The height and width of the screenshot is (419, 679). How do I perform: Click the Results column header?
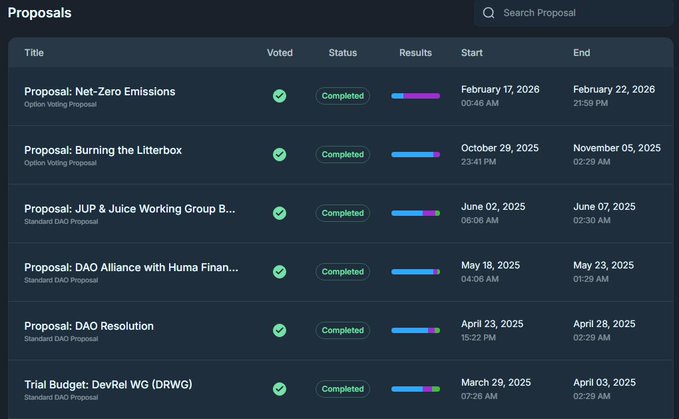click(415, 53)
